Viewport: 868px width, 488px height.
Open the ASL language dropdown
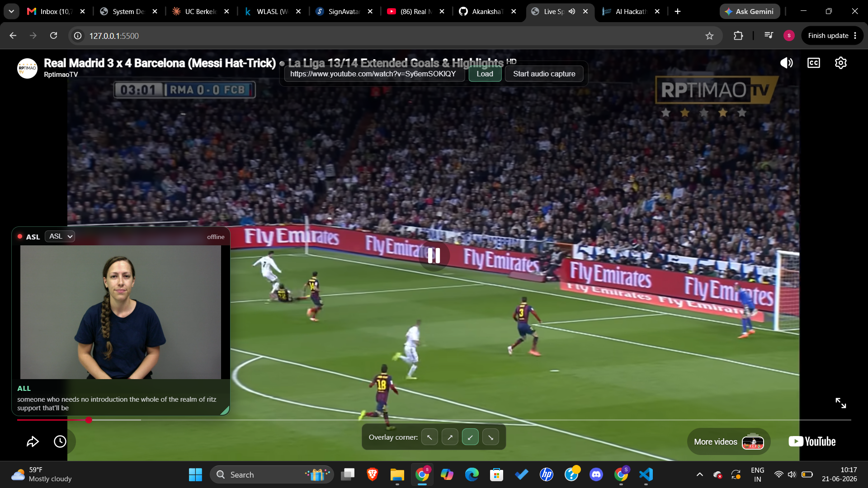(x=60, y=236)
